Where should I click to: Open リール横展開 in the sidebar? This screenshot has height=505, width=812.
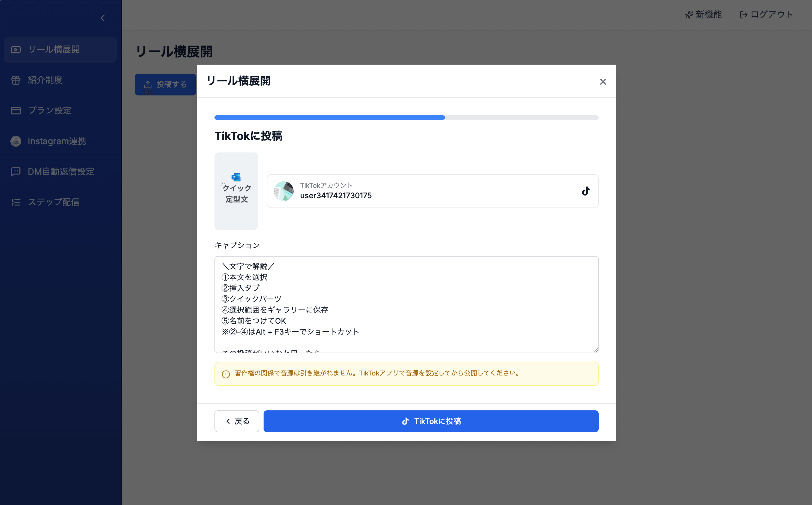(60, 50)
